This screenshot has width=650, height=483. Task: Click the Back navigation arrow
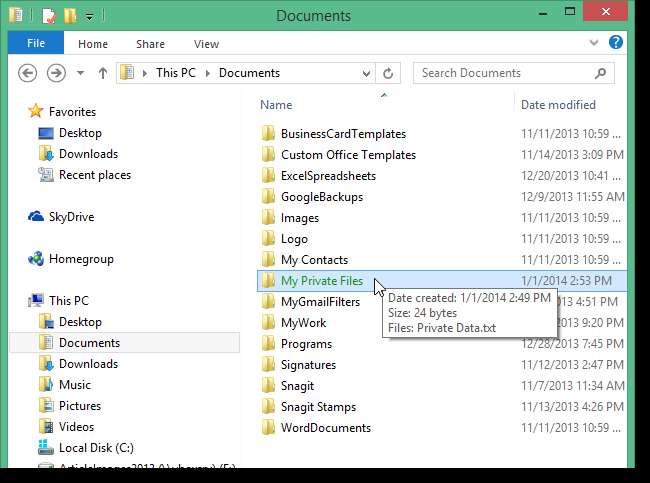click(x=27, y=73)
